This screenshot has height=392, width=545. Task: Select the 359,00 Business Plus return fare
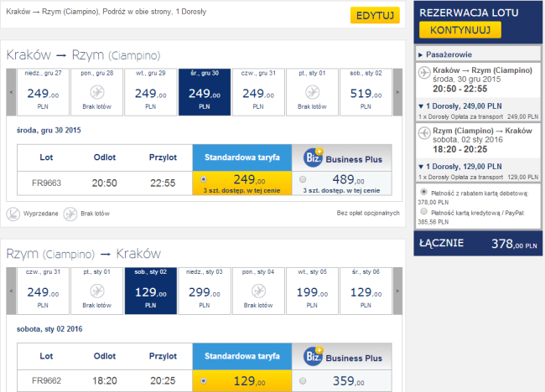click(303, 381)
